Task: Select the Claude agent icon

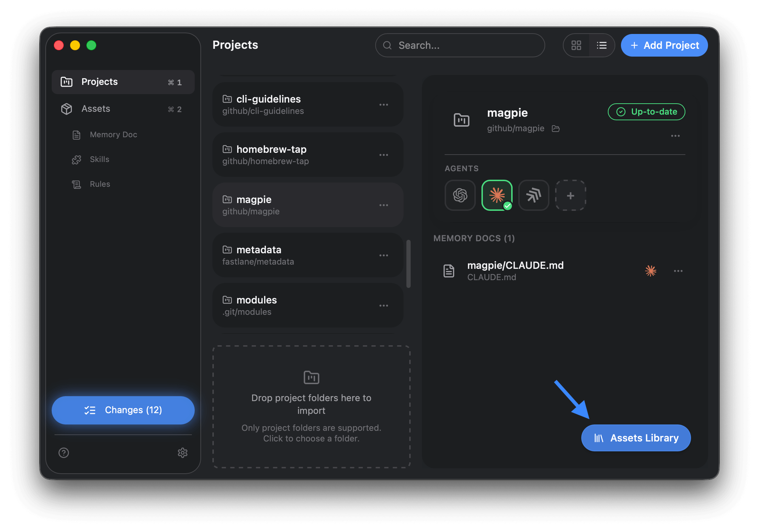Action: click(497, 195)
